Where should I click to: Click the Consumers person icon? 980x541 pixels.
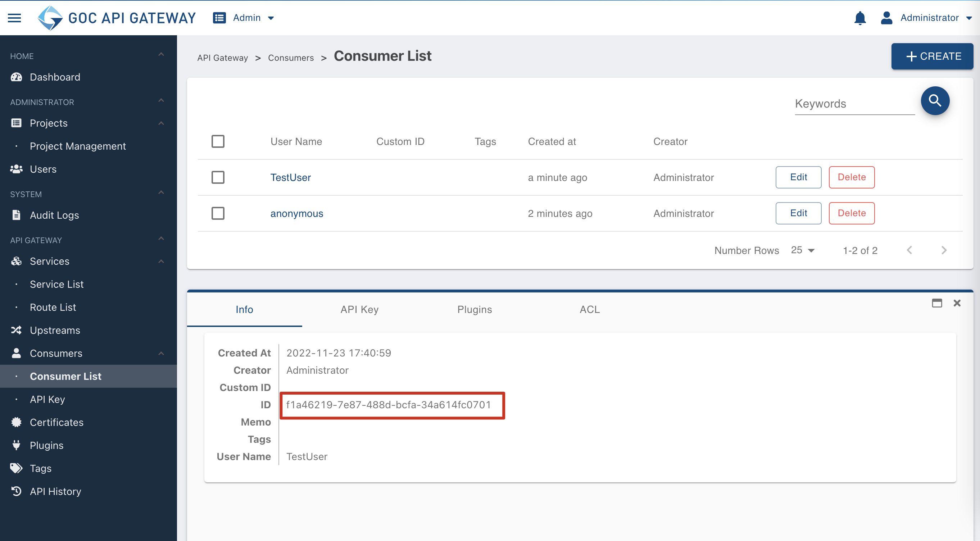[x=16, y=353]
